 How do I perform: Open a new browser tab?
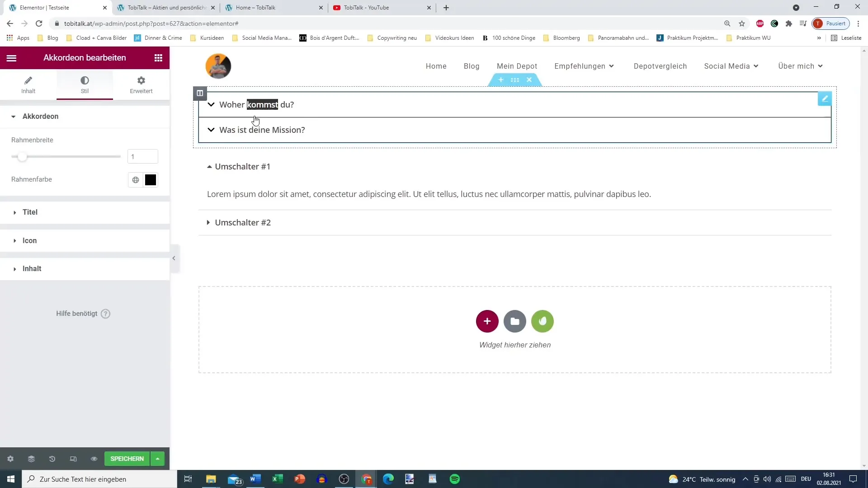pyautogui.click(x=446, y=8)
